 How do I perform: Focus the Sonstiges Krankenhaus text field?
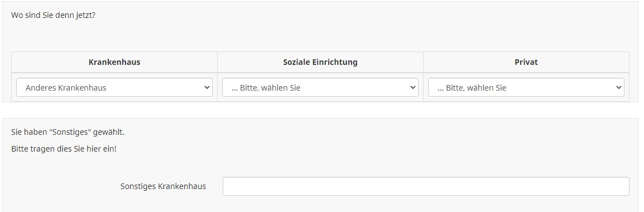[426, 186]
